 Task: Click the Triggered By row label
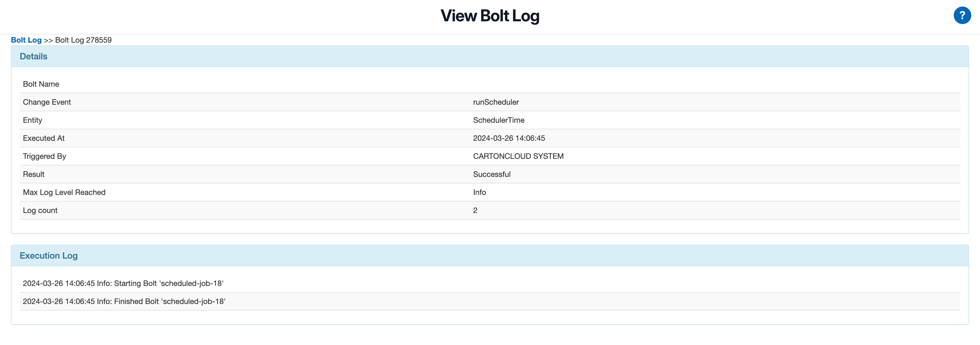point(44,156)
